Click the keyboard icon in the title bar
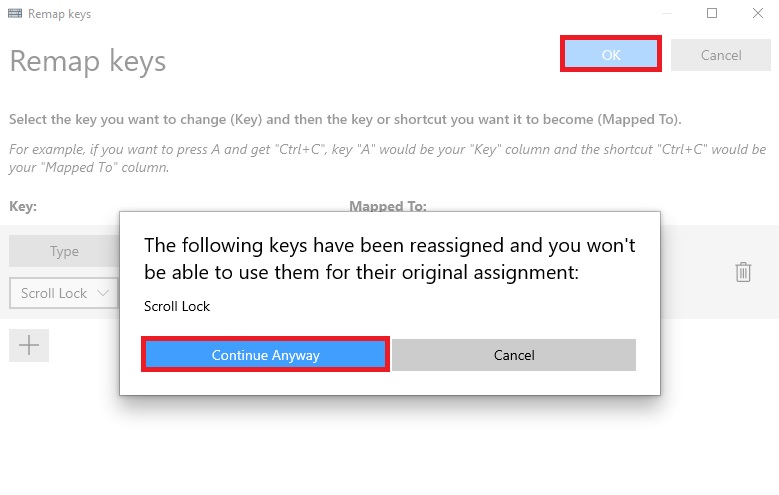Viewport: 779px width, 495px height. point(15,13)
